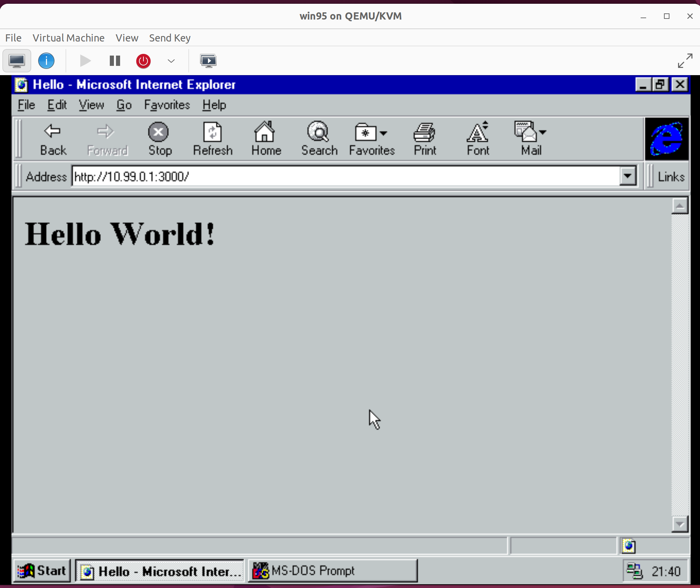Switch to MS-DOS Prompt taskbar button
The width and height of the screenshot is (700, 588).
333,571
